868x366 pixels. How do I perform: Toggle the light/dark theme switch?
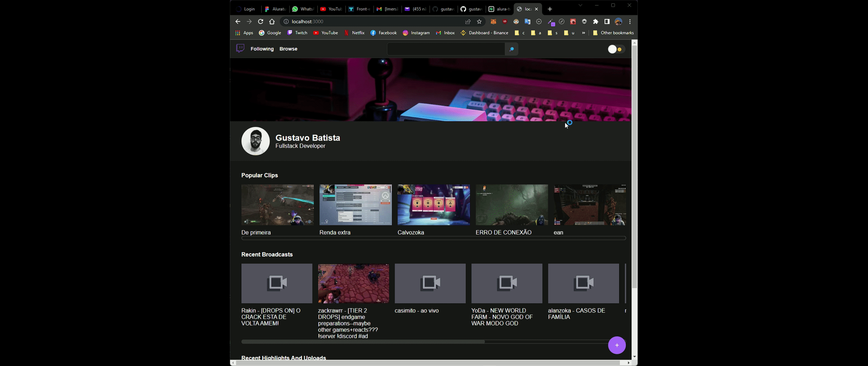coord(616,49)
